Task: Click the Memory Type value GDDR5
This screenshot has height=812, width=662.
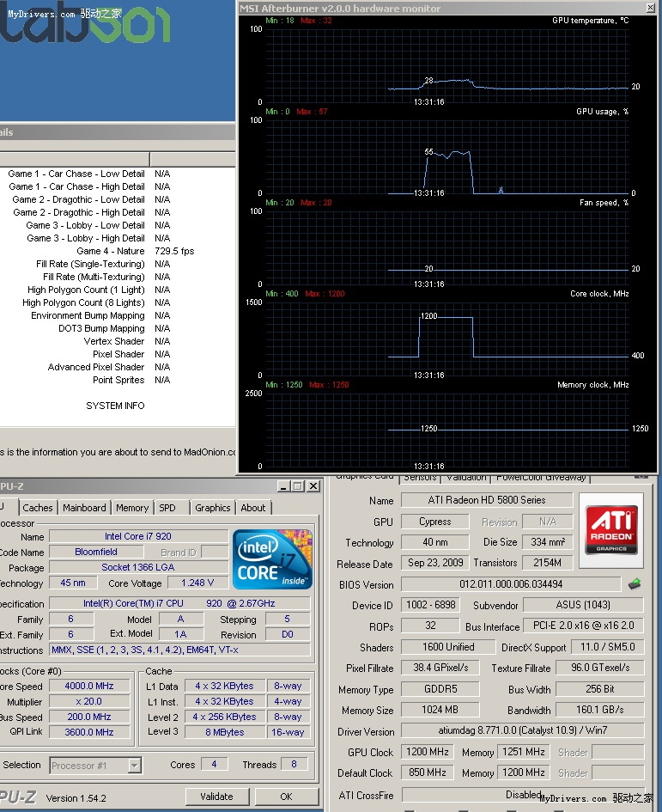Action: [440, 689]
